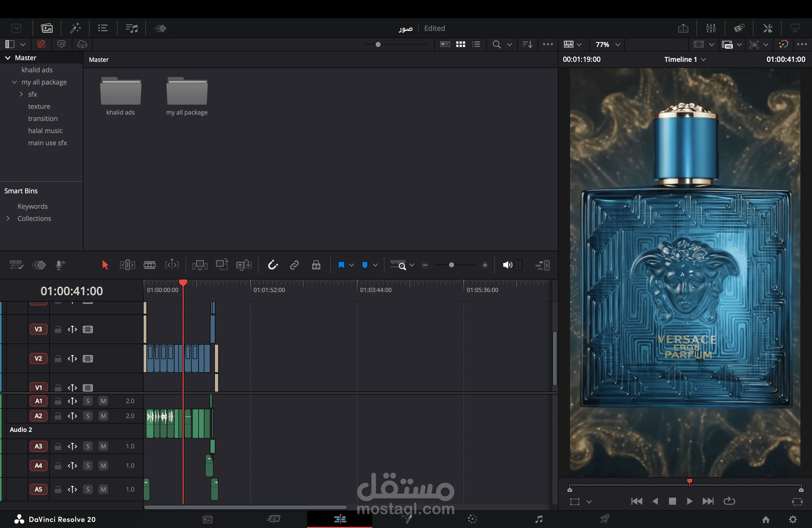Toggle the Position Lock button
812x528 pixels.
pos(316,265)
